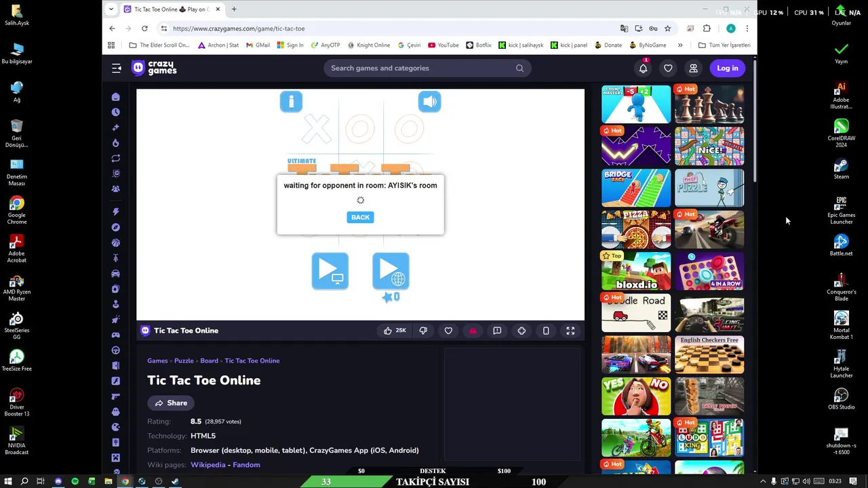The image size is (868, 488).
Task: Start a local play-versus-computer game
Action: pos(330,270)
